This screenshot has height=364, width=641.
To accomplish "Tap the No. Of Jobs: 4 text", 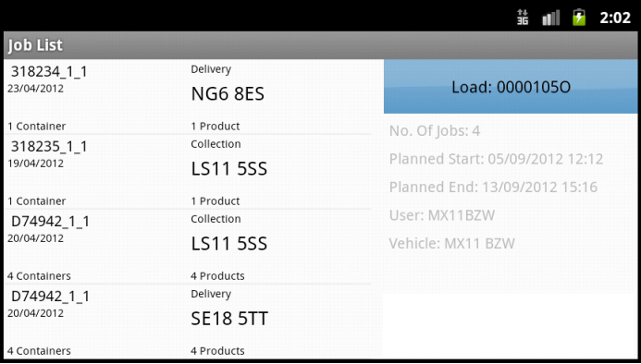I will coord(435,131).
